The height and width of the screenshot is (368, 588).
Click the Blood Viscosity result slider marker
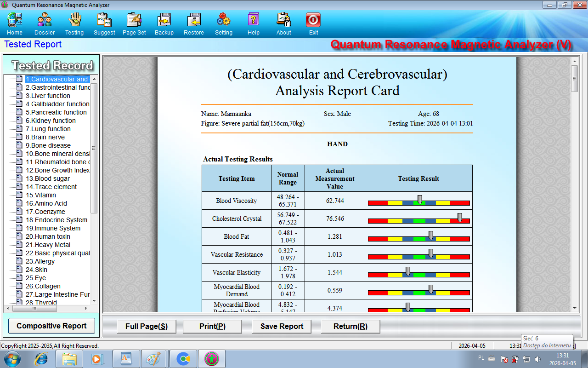point(419,200)
